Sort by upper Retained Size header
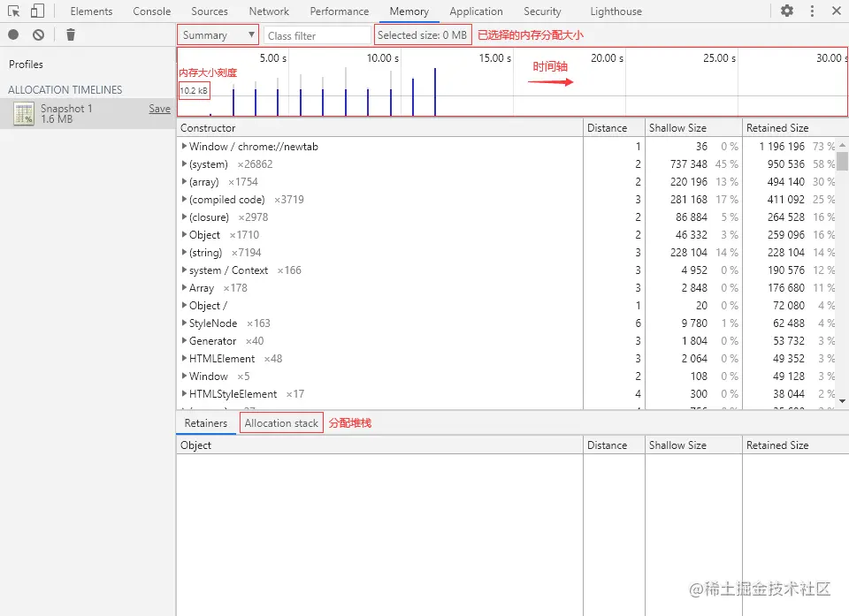This screenshot has width=849, height=616. (795, 128)
